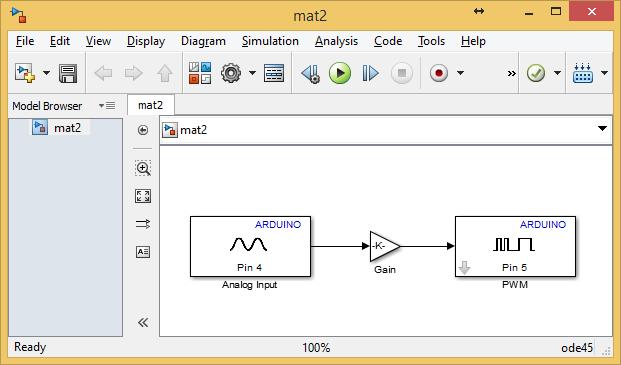Run the simulation with green play button
The width and height of the screenshot is (621, 365).
click(x=340, y=73)
